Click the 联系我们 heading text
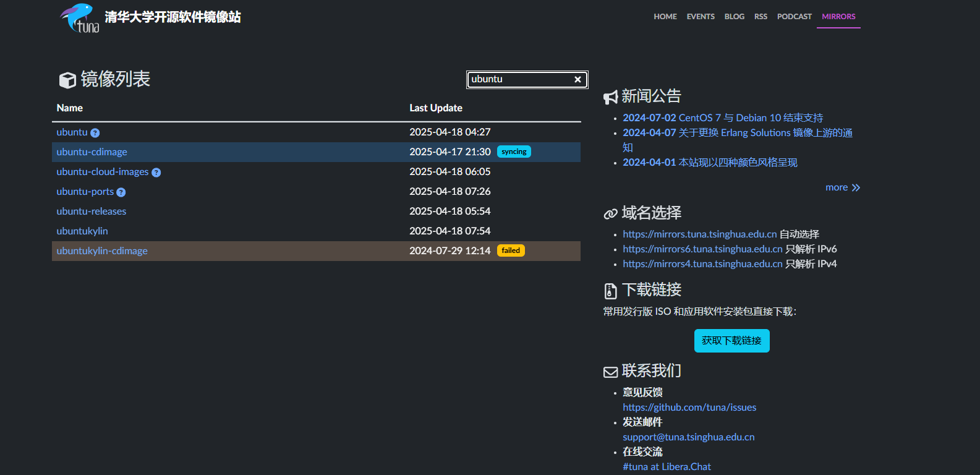This screenshot has height=475, width=980. coord(651,371)
